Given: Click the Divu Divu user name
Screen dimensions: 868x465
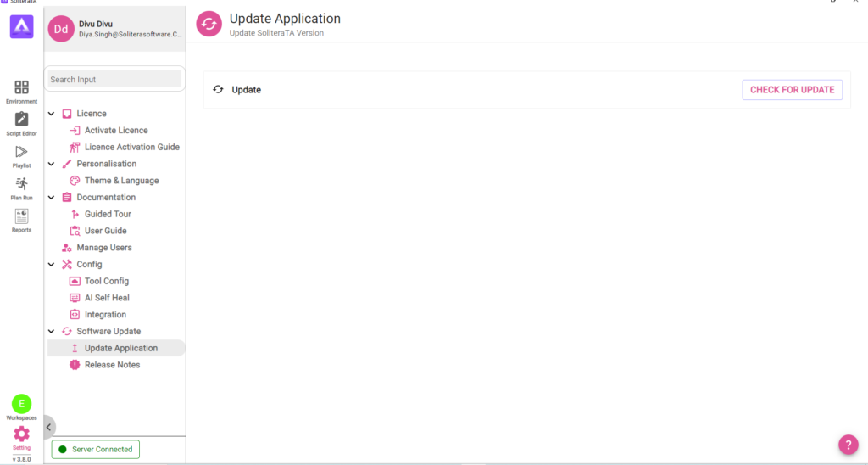Looking at the screenshot, I should point(96,24).
